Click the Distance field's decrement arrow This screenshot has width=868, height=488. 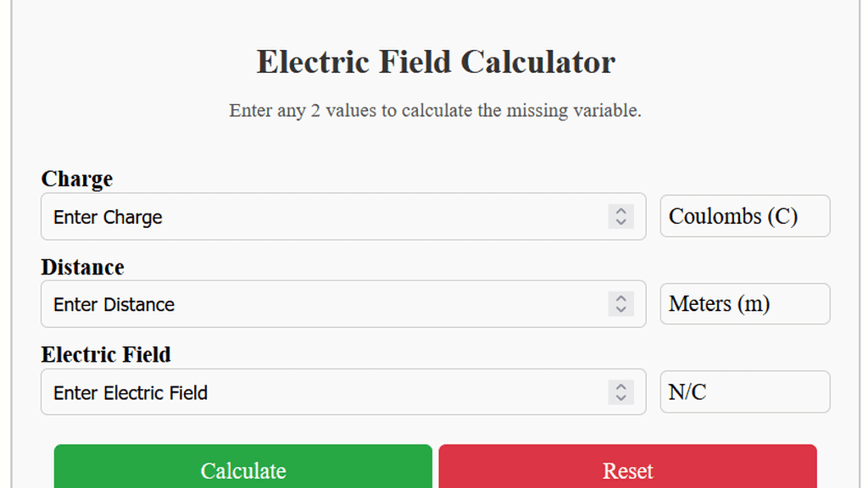click(x=622, y=309)
